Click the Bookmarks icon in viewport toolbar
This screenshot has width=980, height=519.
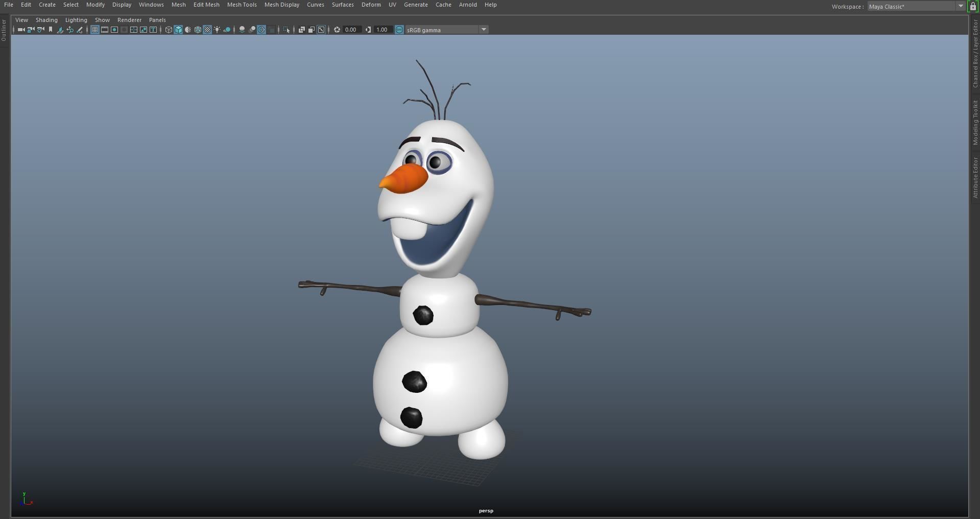click(x=51, y=30)
